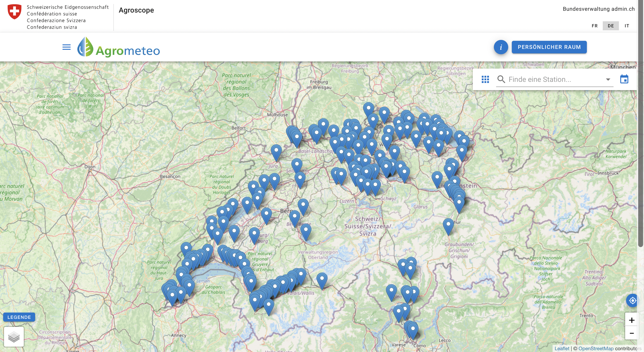Click the Agroscope header title
644x352 pixels.
click(136, 10)
